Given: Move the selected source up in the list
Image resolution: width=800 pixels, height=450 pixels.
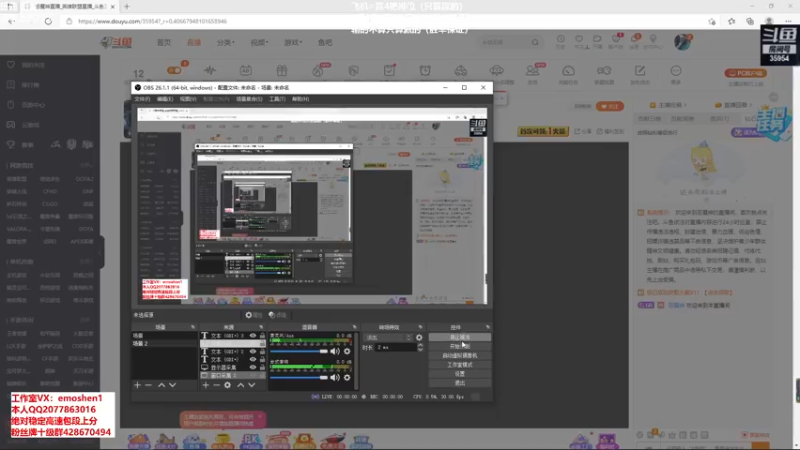Looking at the screenshot, I should pyautogui.click(x=240, y=385).
